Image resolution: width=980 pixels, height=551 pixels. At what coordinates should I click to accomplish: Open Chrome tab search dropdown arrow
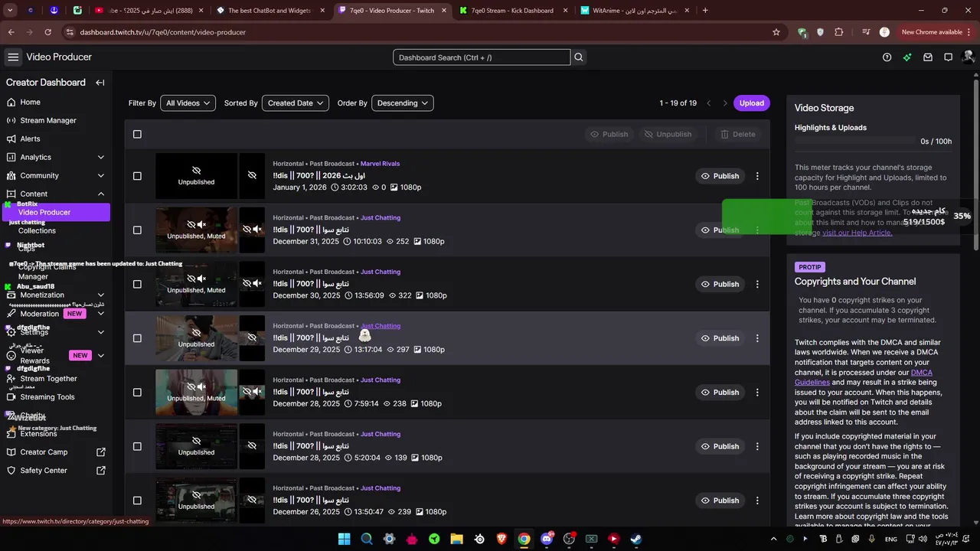point(11,11)
